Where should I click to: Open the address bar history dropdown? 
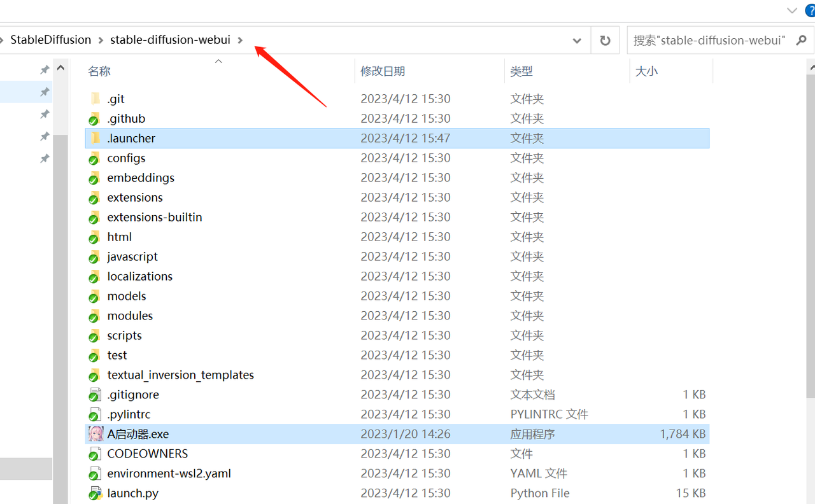pos(577,40)
